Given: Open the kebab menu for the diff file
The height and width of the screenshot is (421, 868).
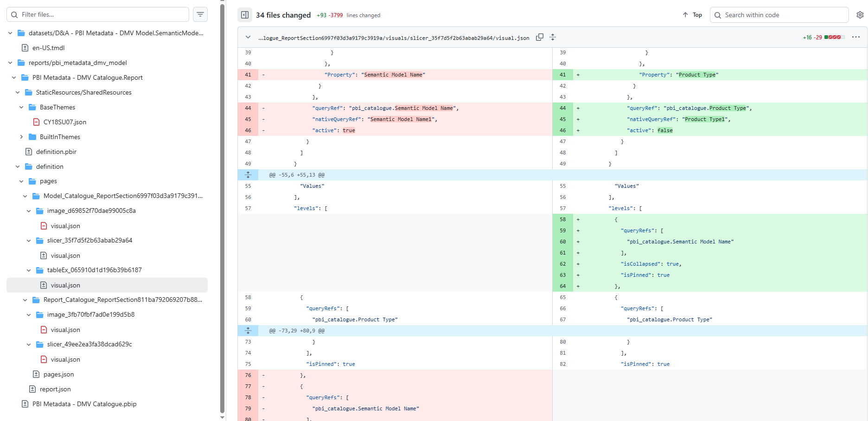Looking at the screenshot, I should coord(855,37).
